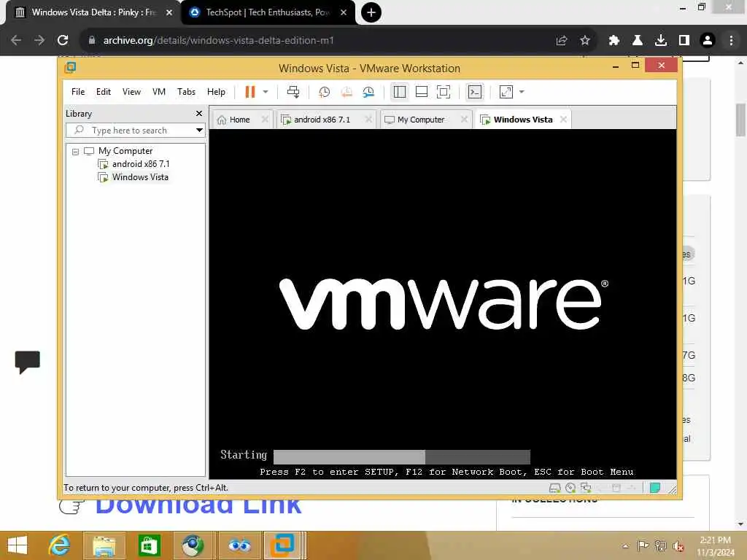
Task: Open the File menu
Action: tap(78, 92)
